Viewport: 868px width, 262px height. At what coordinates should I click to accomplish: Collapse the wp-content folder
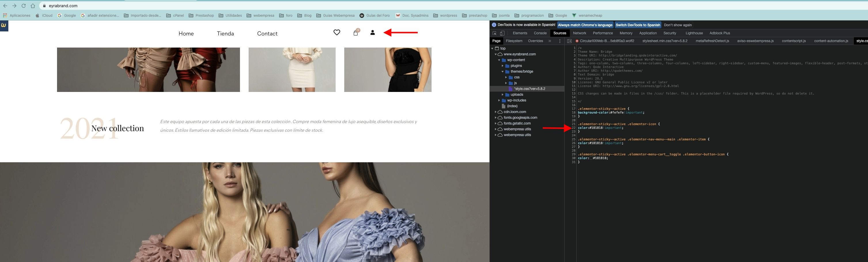(x=499, y=60)
